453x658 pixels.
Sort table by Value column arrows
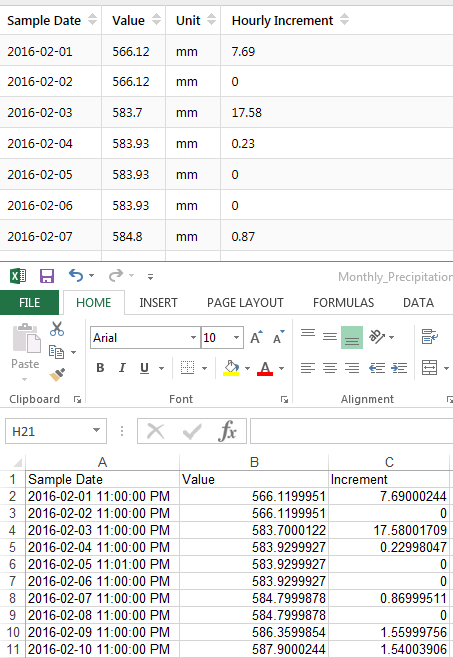coord(156,20)
